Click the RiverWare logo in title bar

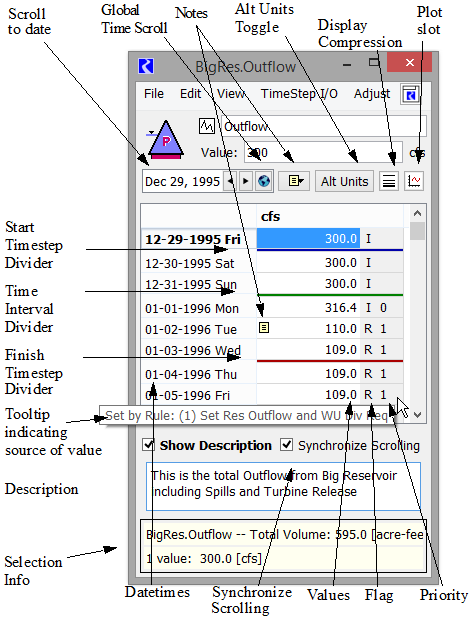(146, 66)
